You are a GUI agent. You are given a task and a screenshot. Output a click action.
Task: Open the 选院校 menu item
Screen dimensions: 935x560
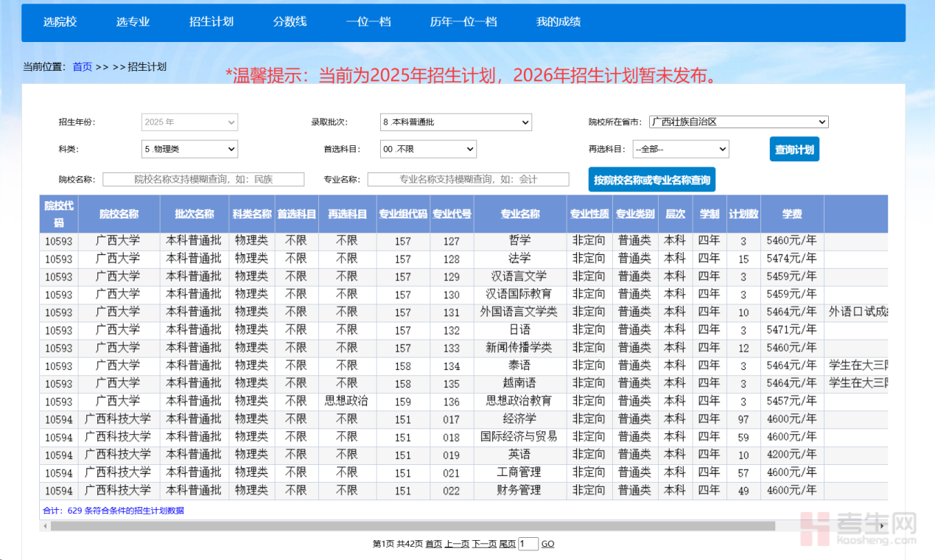click(60, 22)
